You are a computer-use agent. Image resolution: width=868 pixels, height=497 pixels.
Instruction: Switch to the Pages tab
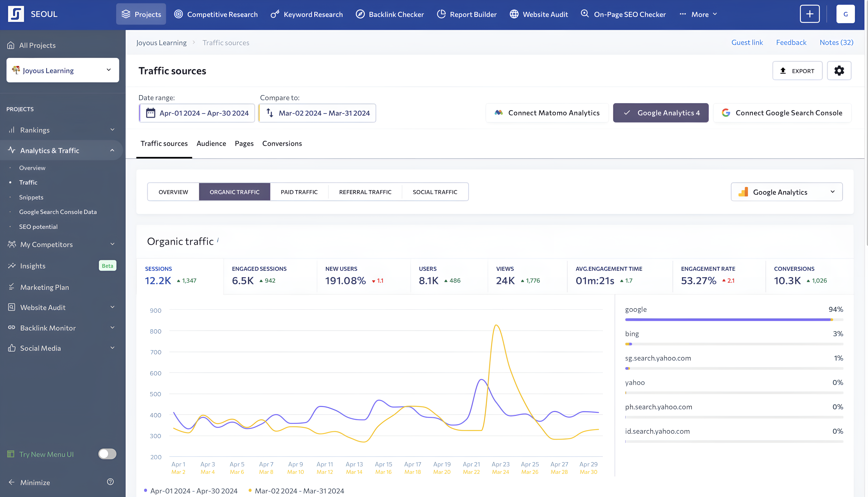tap(244, 143)
